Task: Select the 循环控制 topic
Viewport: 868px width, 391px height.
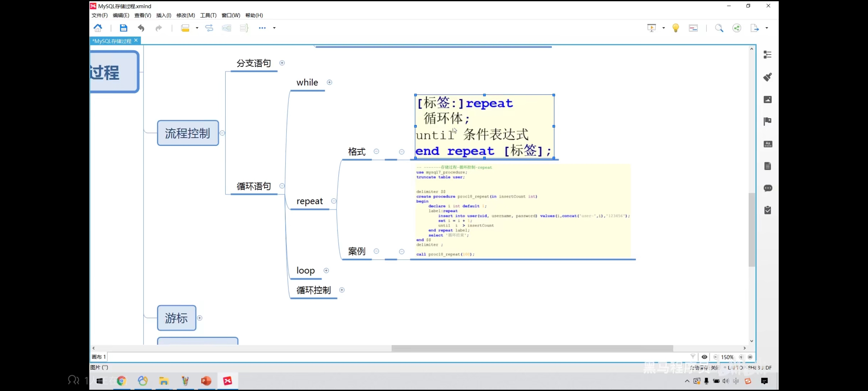Action: click(313, 290)
